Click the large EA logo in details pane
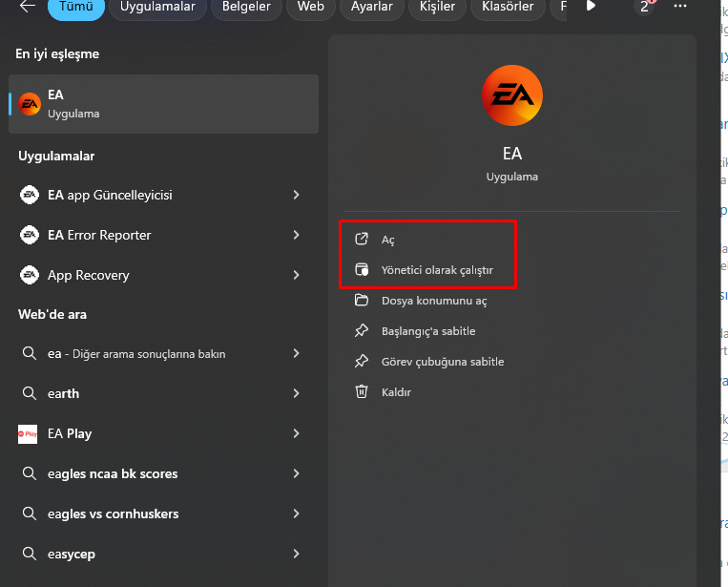The image size is (728, 587). point(512,96)
